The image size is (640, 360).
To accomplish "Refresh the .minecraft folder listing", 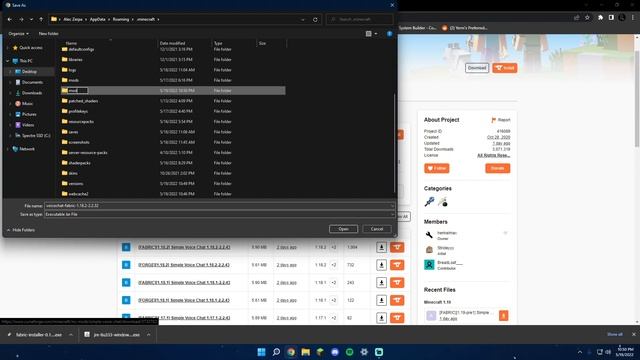I will tap(315, 19).
